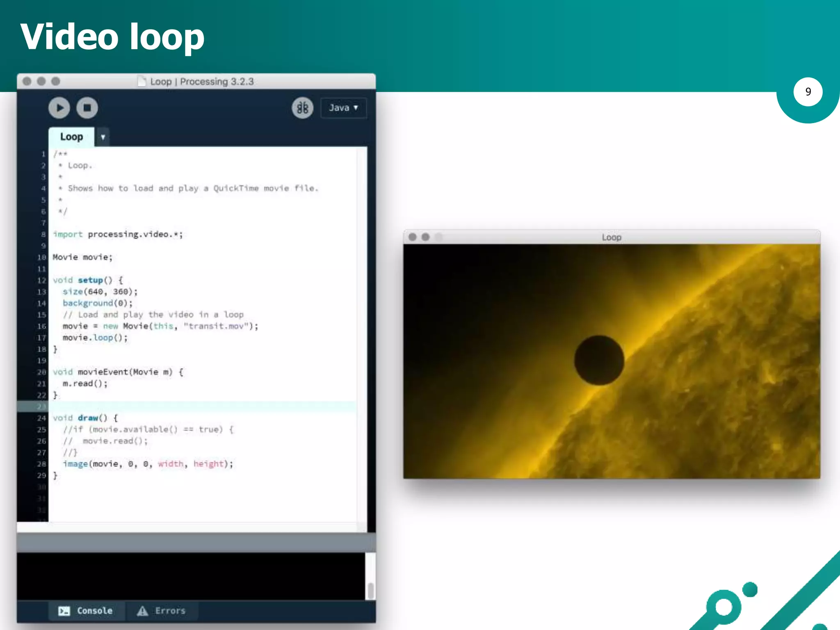Open the tab menu arrow beside Loop
The height and width of the screenshot is (630, 840).
[103, 137]
